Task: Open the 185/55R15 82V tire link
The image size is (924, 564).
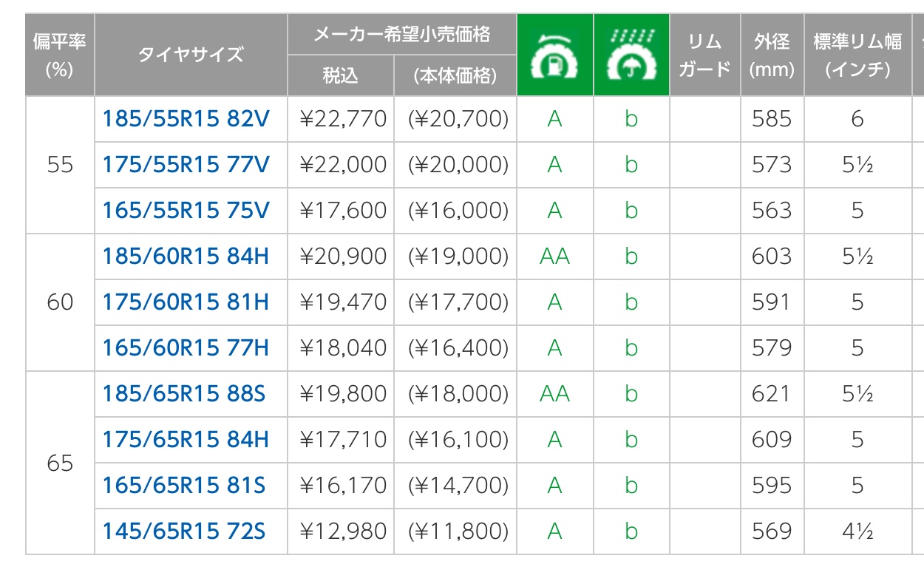Action: pos(186,119)
